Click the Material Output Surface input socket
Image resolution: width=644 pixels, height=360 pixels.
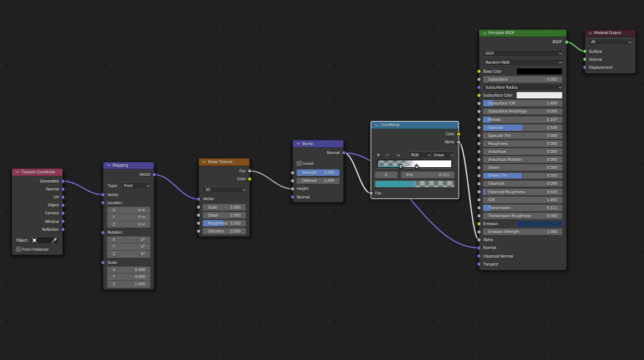click(x=585, y=51)
